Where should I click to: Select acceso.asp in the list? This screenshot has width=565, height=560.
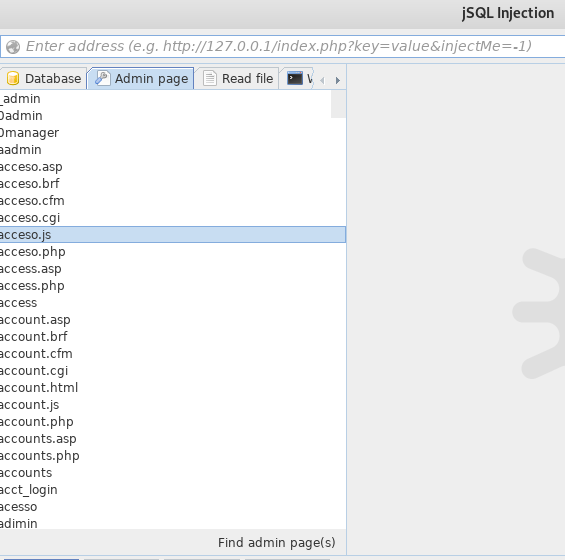point(173,166)
